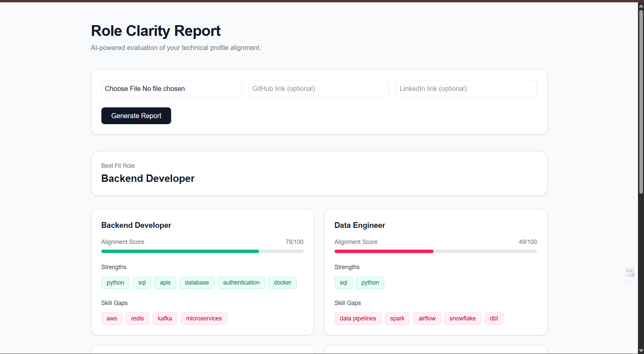
Task: Click the scrollbar down arrow
Action: click(641, 351)
